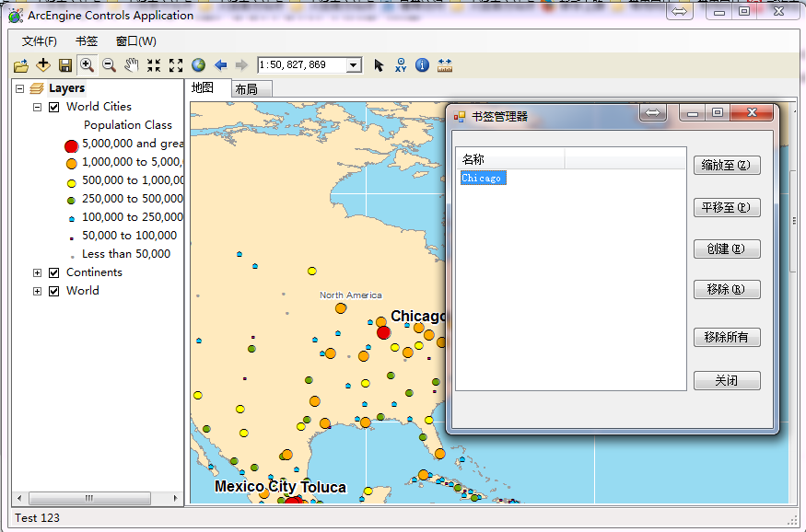The height and width of the screenshot is (532, 806).
Task: Select the Select Elements arrow tool
Action: coord(379,65)
